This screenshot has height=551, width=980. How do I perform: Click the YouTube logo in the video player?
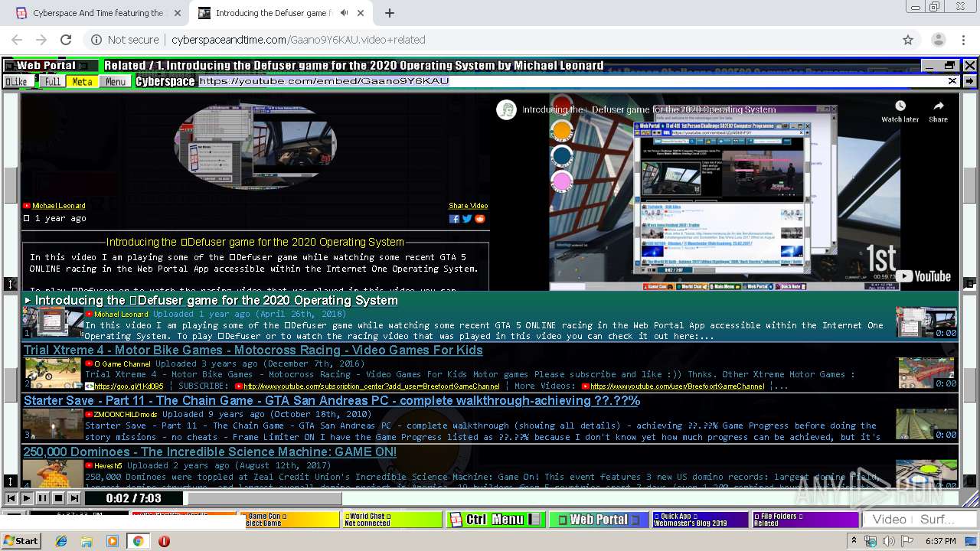coord(924,276)
